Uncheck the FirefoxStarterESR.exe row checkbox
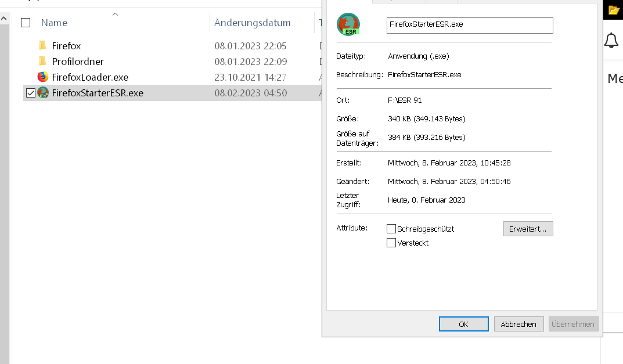Image resolution: width=623 pixels, height=364 pixels. click(x=31, y=93)
